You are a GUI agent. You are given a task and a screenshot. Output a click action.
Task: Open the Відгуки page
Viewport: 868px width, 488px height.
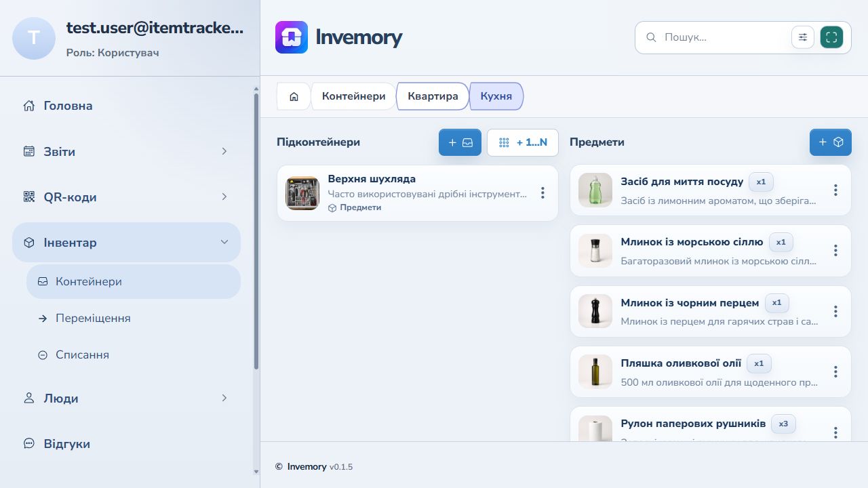(126, 444)
